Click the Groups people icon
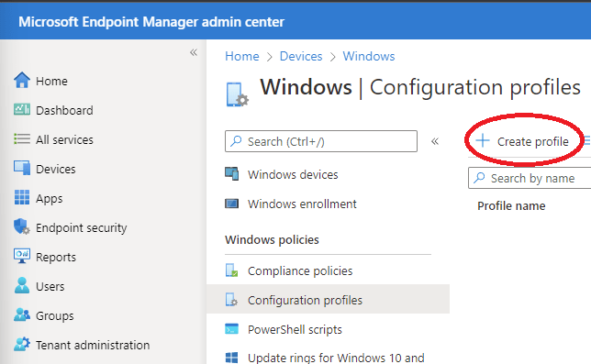Image resolution: width=591 pixels, height=364 pixels. [x=22, y=314]
